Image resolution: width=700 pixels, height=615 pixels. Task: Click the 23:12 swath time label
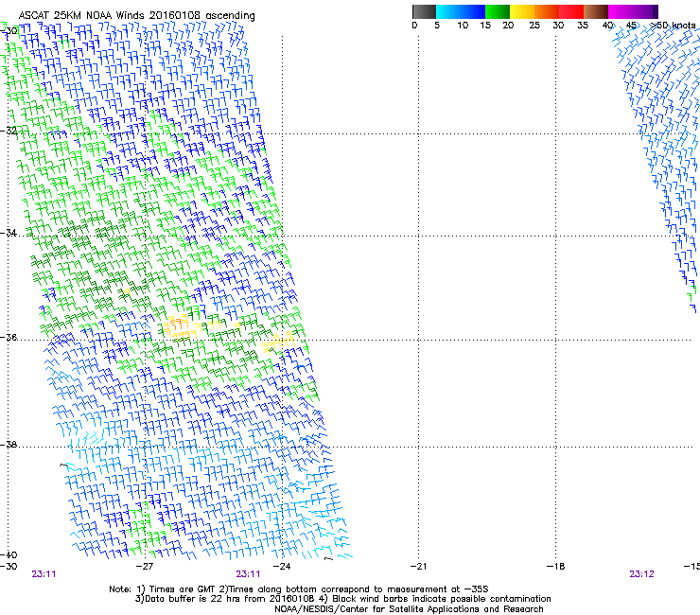(641, 574)
